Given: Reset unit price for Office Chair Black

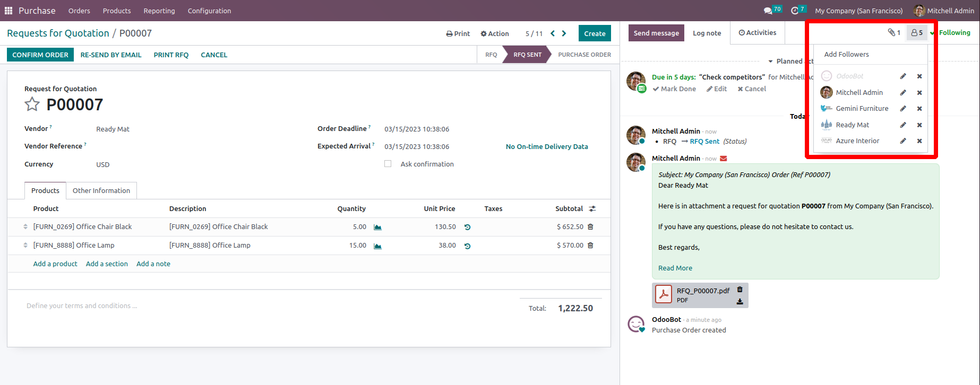Looking at the screenshot, I should click(x=467, y=227).
